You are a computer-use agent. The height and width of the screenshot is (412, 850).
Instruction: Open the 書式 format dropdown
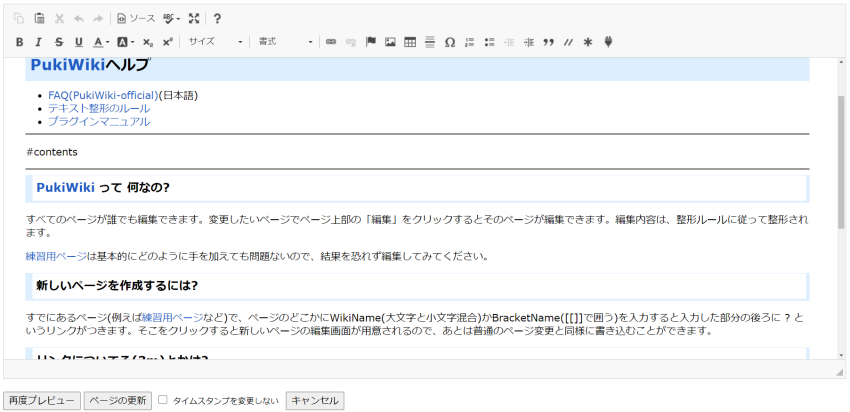tap(284, 42)
